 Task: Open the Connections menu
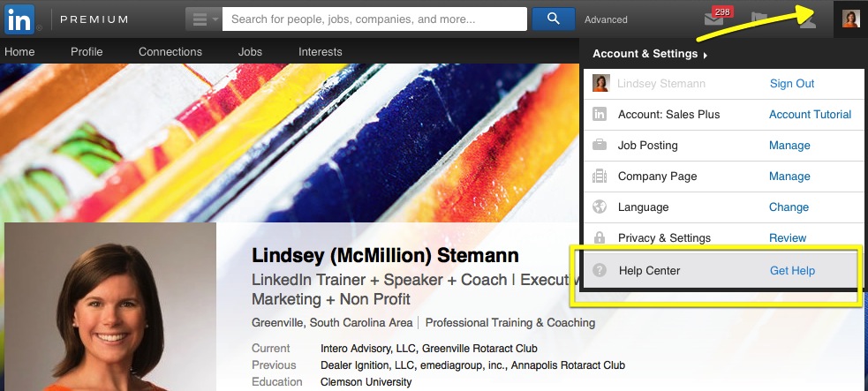click(170, 51)
